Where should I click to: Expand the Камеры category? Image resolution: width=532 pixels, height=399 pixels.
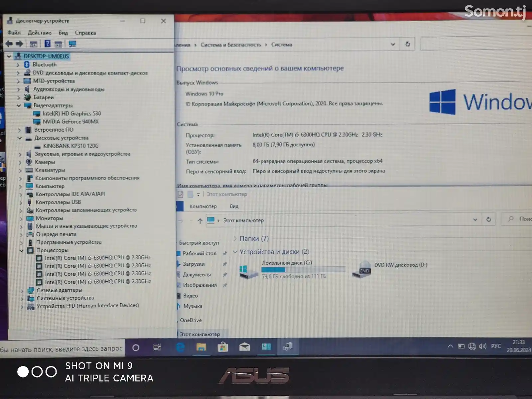(x=20, y=162)
